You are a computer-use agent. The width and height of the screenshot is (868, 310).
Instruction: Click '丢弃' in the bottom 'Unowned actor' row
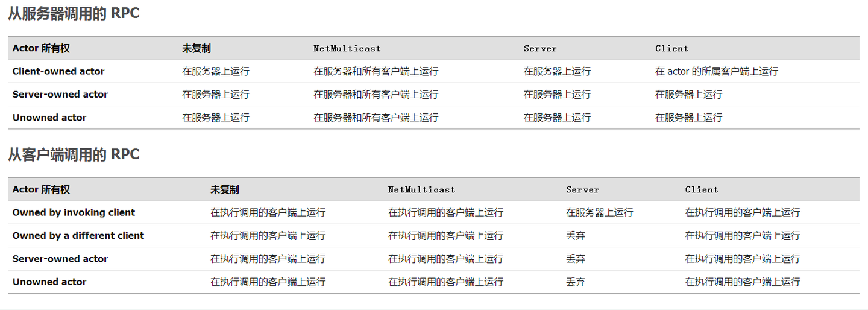pos(575,282)
